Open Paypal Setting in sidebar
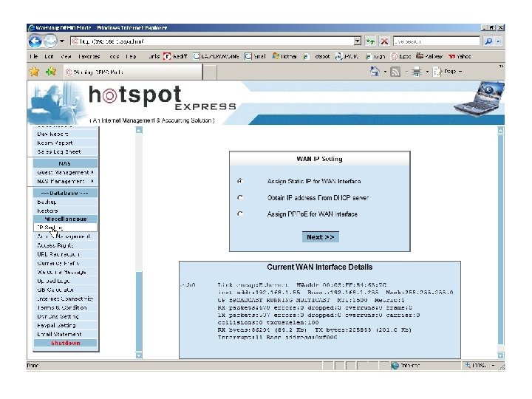Image resolution: width=532 pixels, height=399 pixels. (66, 325)
